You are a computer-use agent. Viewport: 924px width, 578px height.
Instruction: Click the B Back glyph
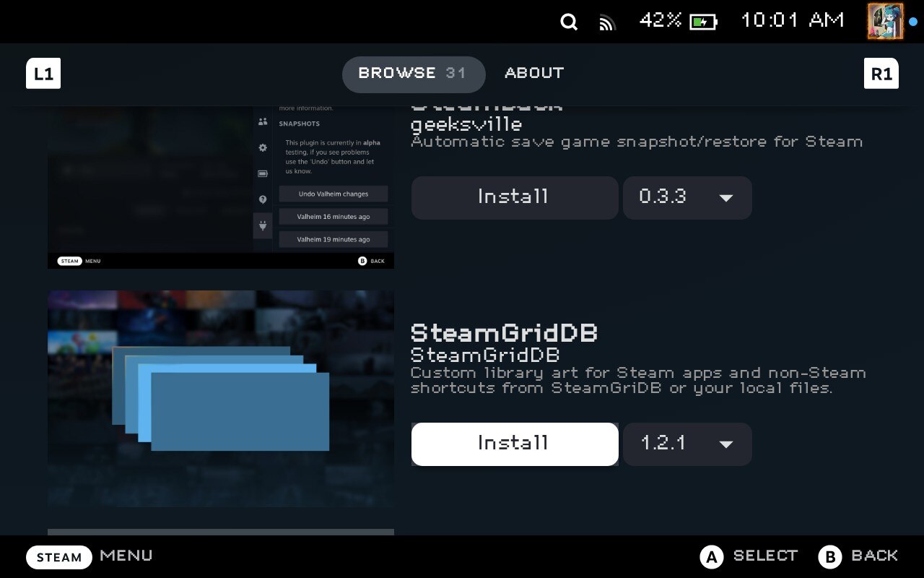tap(829, 556)
